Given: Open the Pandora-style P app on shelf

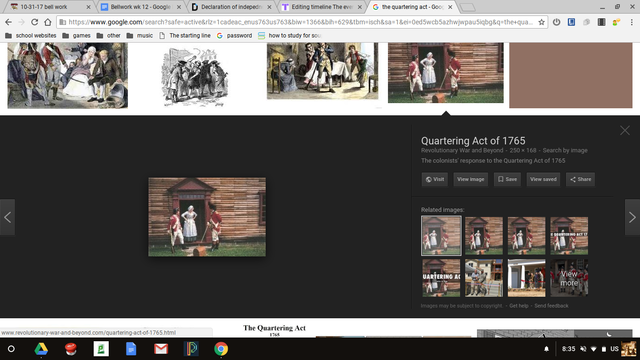Looking at the screenshot, I should pyautogui.click(x=191, y=349).
